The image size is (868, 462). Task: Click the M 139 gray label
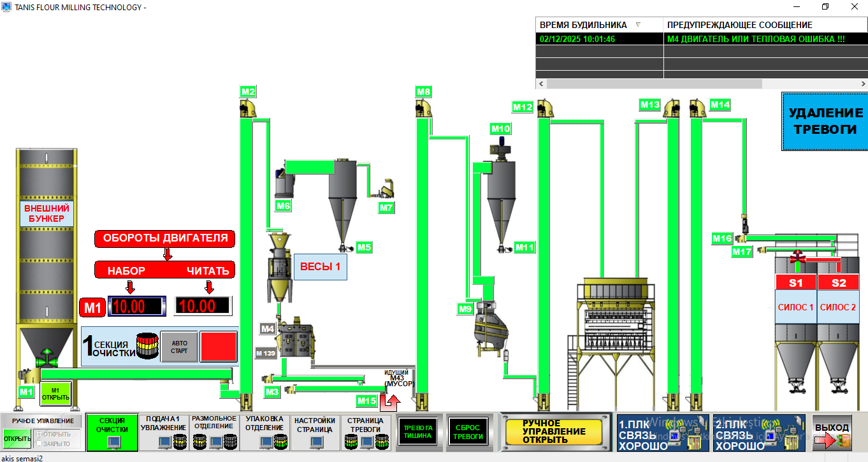tap(266, 353)
